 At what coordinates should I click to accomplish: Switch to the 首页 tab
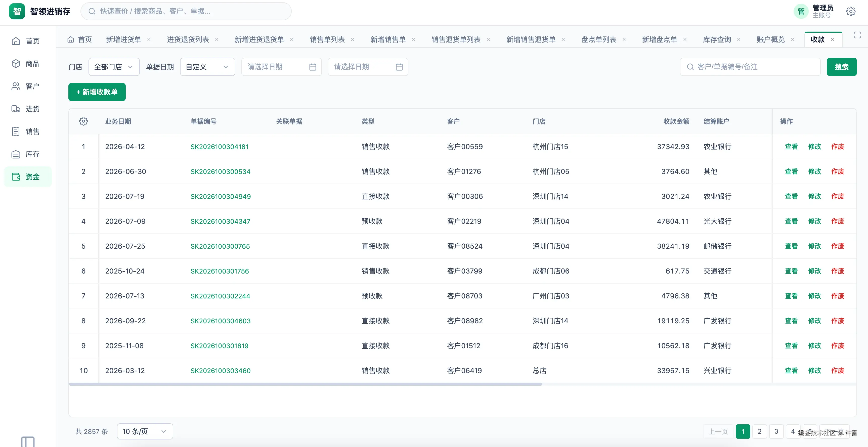tap(80, 40)
